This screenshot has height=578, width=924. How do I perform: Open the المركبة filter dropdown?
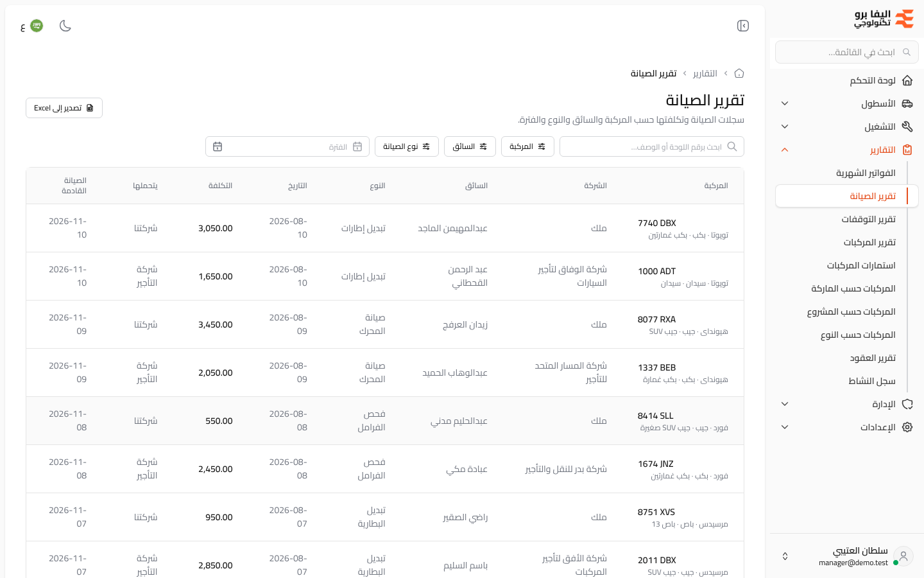coord(527,146)
